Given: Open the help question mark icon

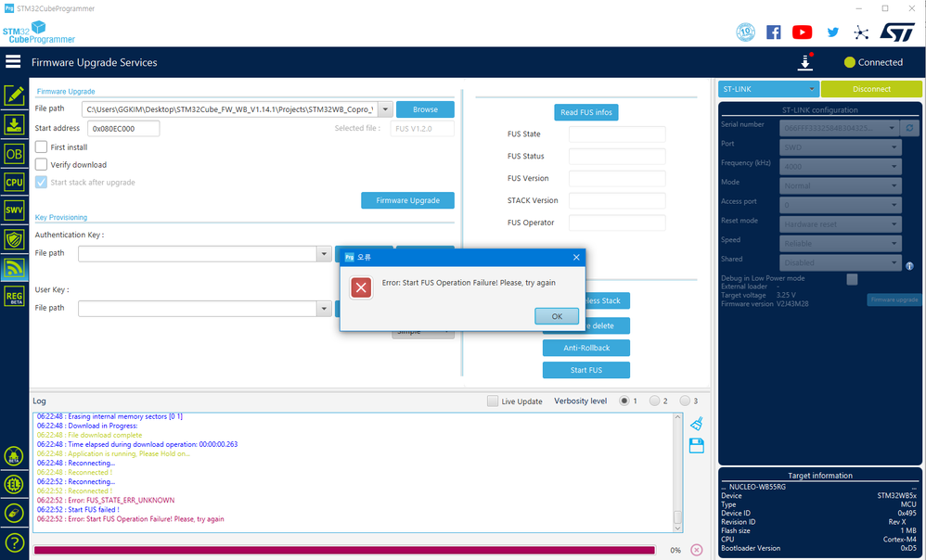Looking at the screenshot, I should coord(14,542).
